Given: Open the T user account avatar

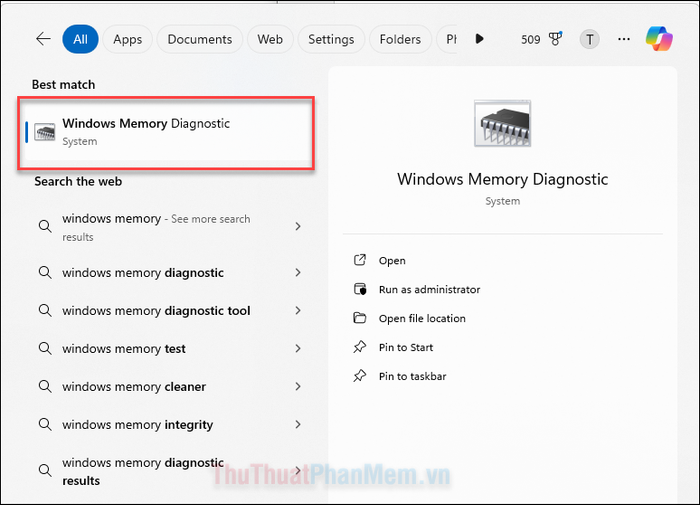Looking at the screenshot, I should tap(589, 39).
